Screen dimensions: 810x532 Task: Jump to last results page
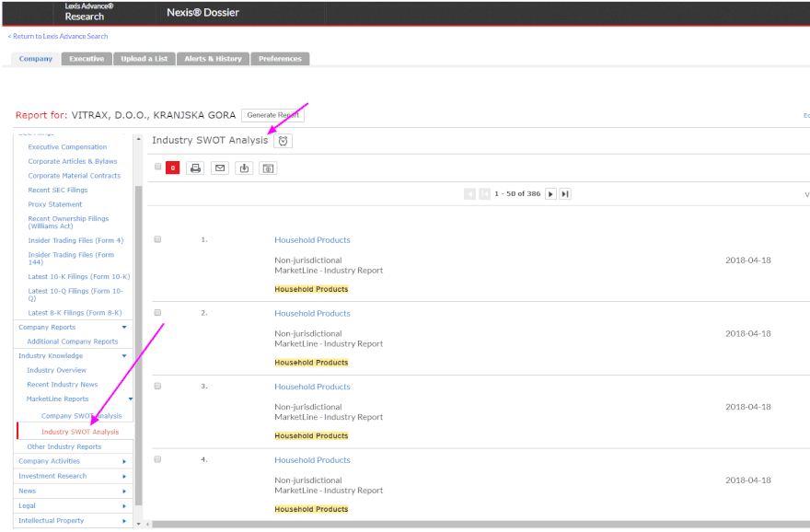click(x=565, y=194)
